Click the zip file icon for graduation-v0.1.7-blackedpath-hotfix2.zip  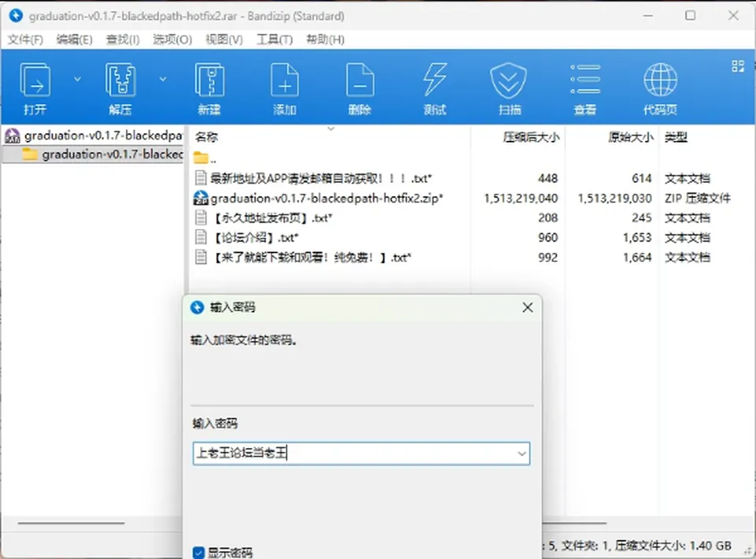[x=201, y=198]
